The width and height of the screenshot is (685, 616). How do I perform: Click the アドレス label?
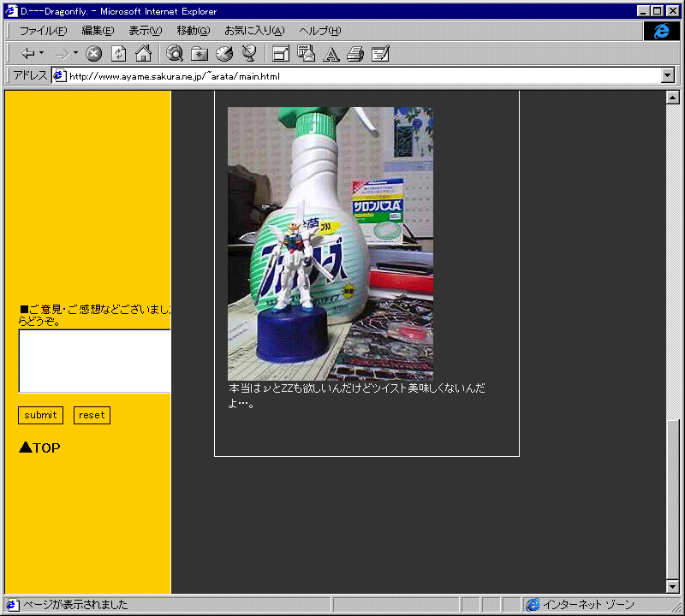(30, 75)
